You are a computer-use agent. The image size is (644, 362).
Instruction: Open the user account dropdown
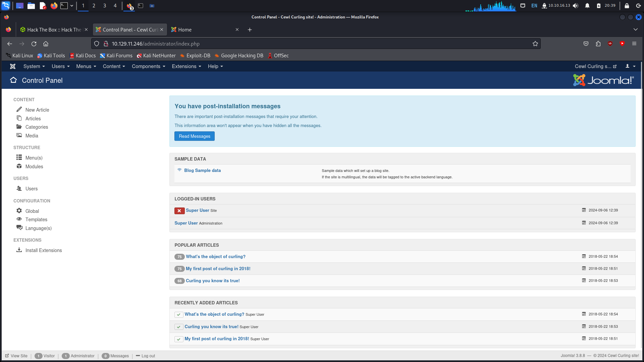tap(631, 66)
